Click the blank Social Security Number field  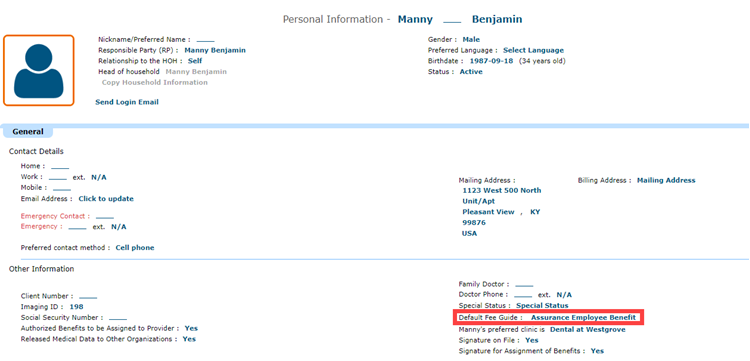(x=118, y=317)
